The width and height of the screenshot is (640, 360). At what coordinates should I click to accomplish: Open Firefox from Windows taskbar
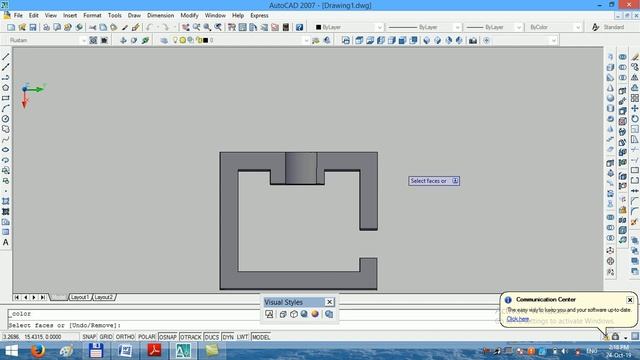pos(38,350)
